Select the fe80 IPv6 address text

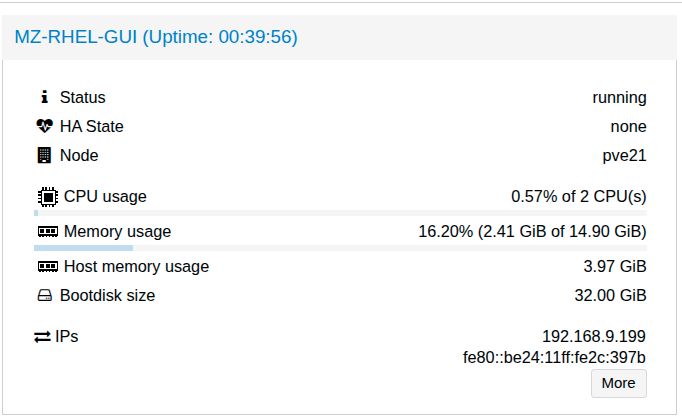(554, 357)
